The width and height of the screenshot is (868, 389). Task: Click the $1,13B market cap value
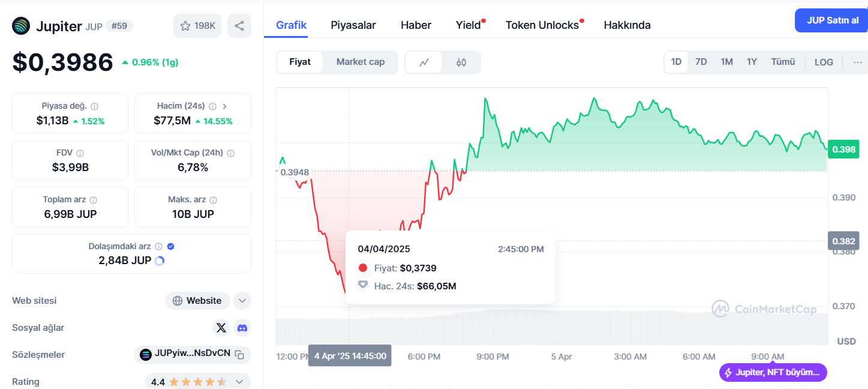click(x=52, y=121)
